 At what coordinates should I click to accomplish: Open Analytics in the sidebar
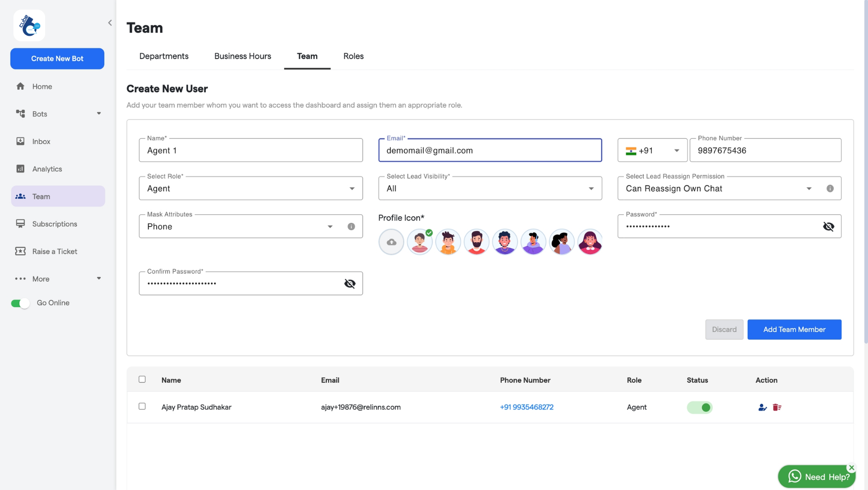pos(58,169)
